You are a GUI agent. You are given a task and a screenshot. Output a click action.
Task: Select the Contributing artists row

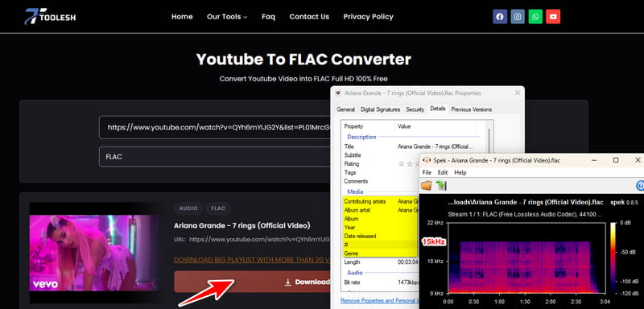tap(380, 201)
